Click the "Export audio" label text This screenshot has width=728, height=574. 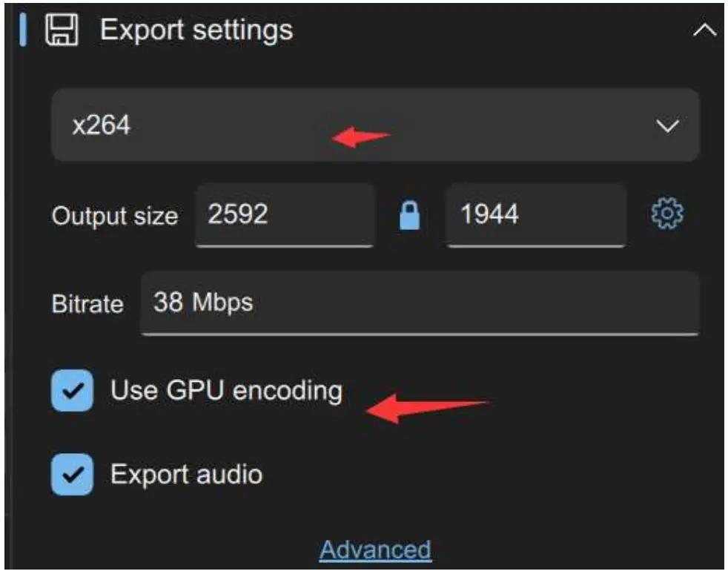coord(186,474)
